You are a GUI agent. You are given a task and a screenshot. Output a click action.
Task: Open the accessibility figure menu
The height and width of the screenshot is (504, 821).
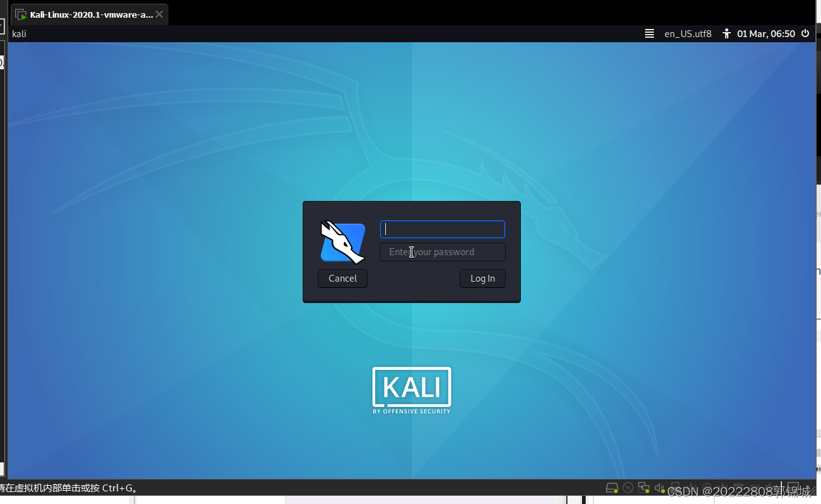726,34
